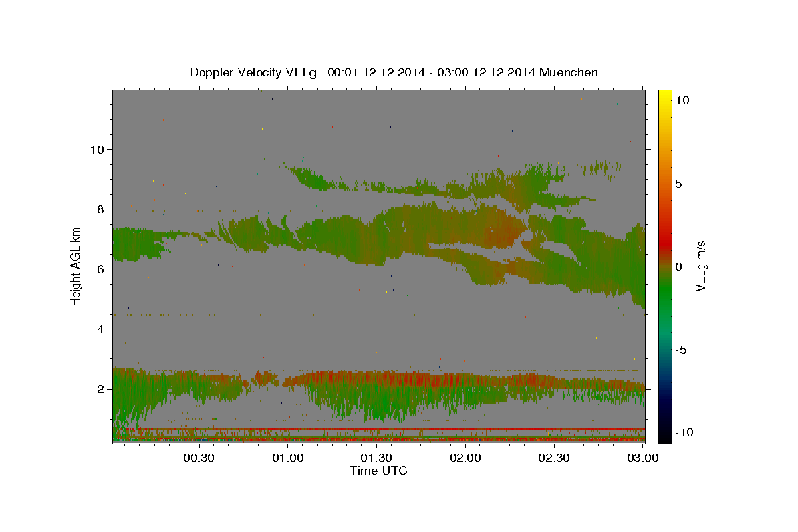Click the 'Height AGL km' axis label
The width and height of the screenshot is (798, 532).
[x=76, y=266]
